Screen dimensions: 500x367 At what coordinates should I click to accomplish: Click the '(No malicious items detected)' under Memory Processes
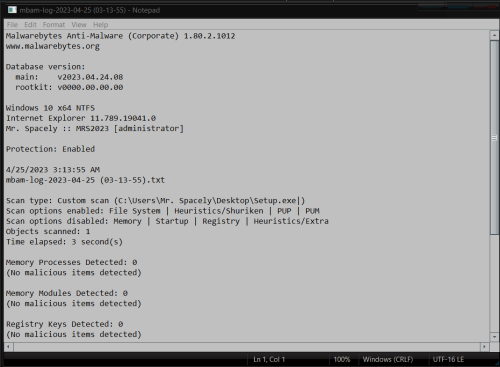click(74, 273)
